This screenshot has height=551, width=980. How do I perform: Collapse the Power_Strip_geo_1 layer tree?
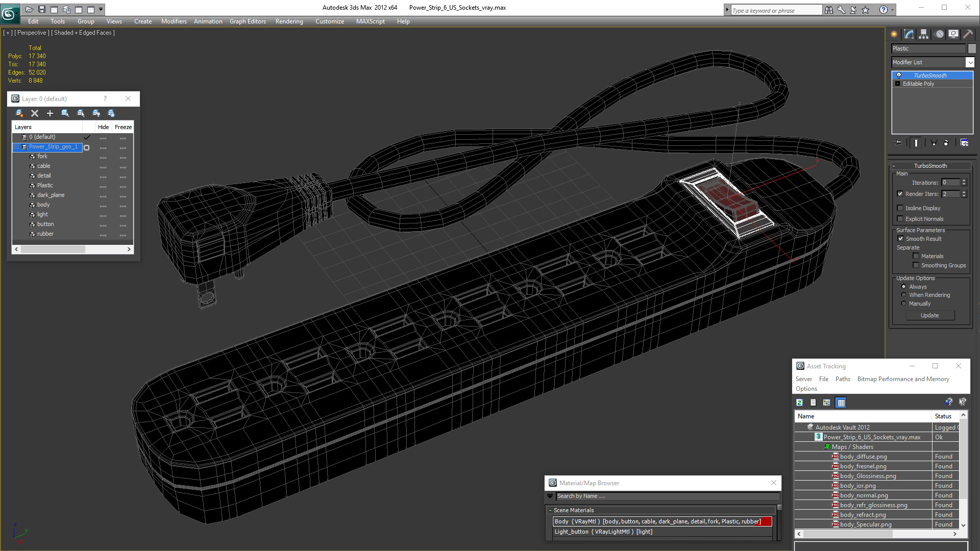pos(16,147)
